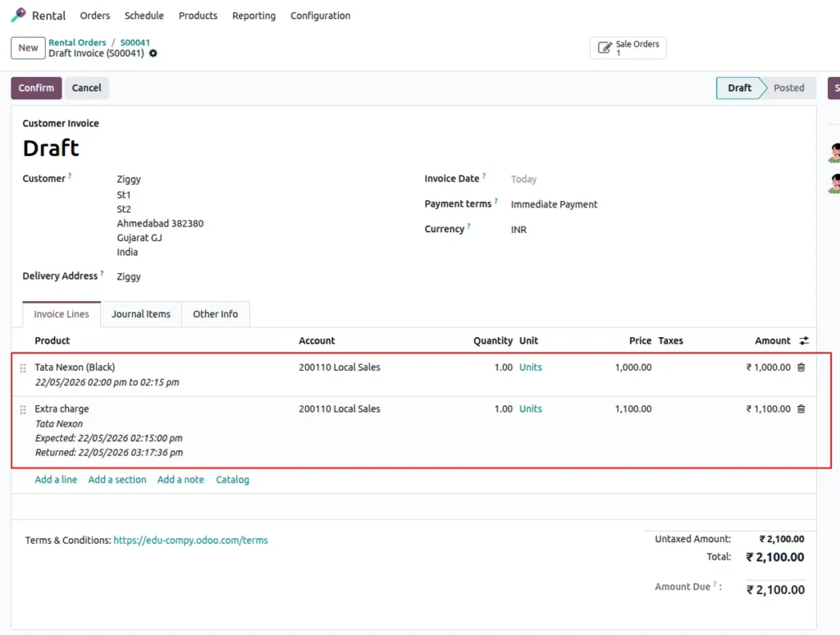Switch to the Other Info tab
The image size is (840, 635).
[x=216, y=314]
